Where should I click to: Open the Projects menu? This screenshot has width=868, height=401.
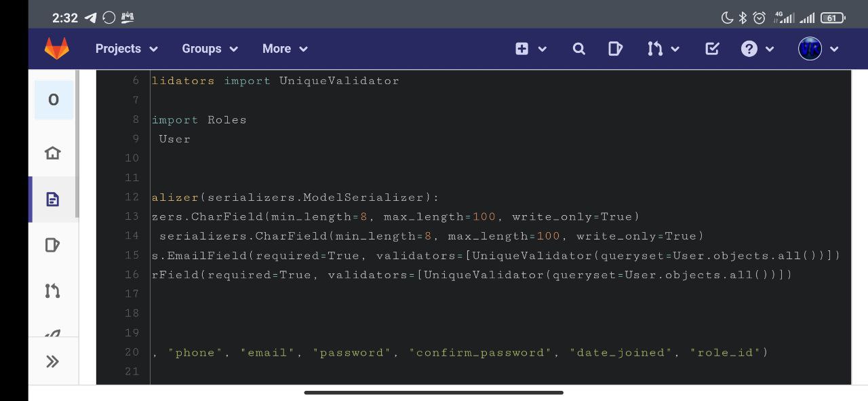127,49
